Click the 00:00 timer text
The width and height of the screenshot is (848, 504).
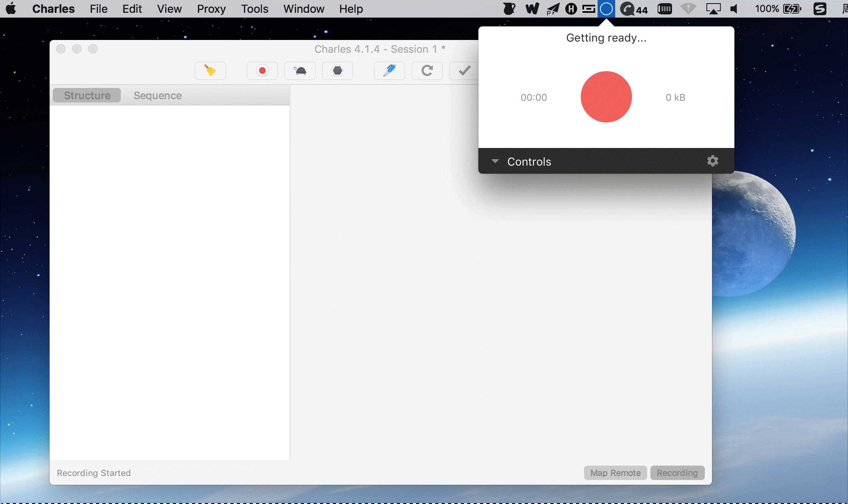click(x=534, y=97)
